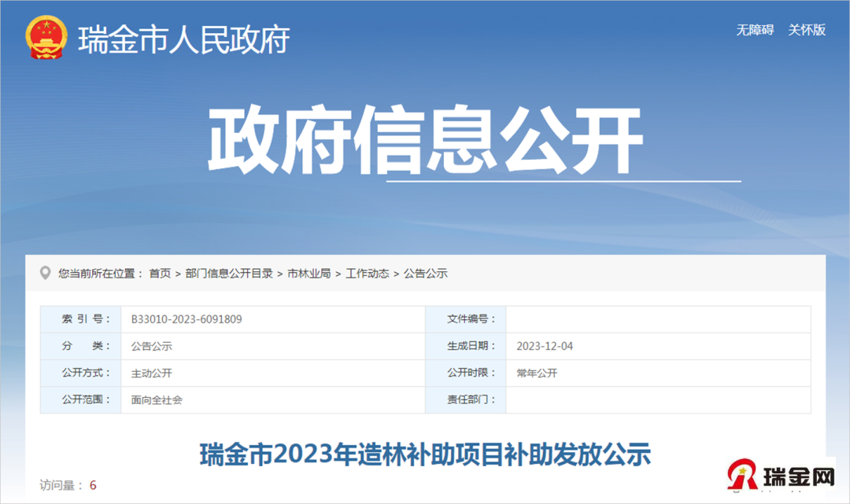Image resolution: width=850 pixels, height=504 pixels.
Task: Click the 主动公开 value cell
Action: [x=273, y=373]
